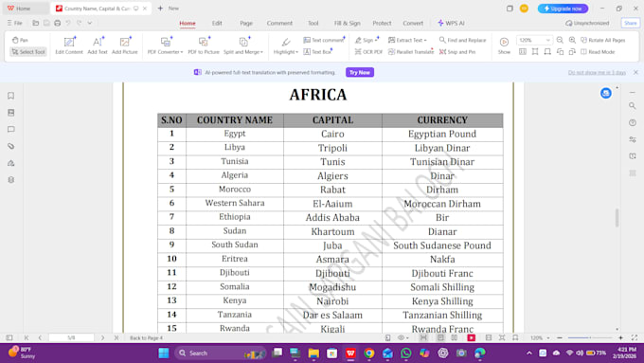Open WhatsApp from the taskbar
This screenshot has width=644, height=363.
point(405,353)
